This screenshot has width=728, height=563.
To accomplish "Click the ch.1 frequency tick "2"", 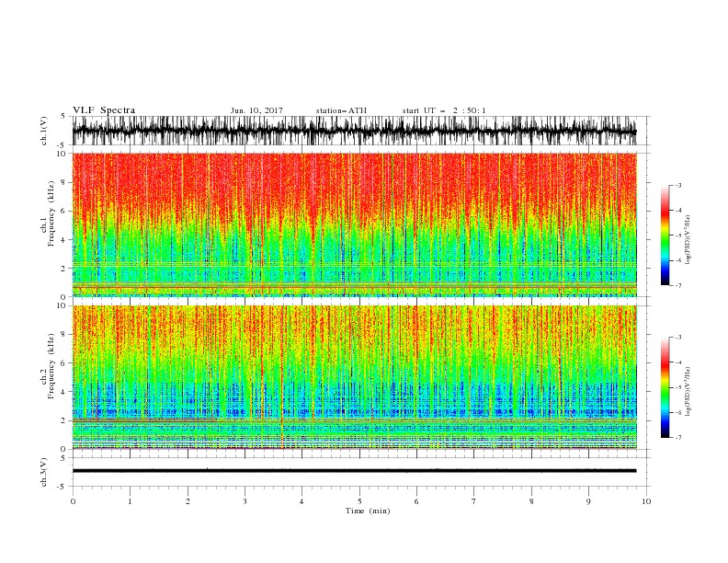I will coord(63,269).
